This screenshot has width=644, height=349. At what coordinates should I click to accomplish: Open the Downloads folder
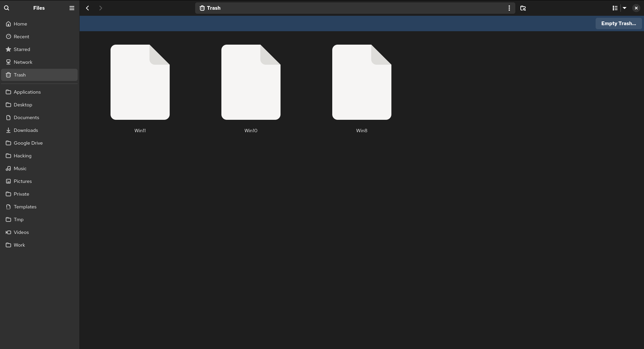coord(26,130)
